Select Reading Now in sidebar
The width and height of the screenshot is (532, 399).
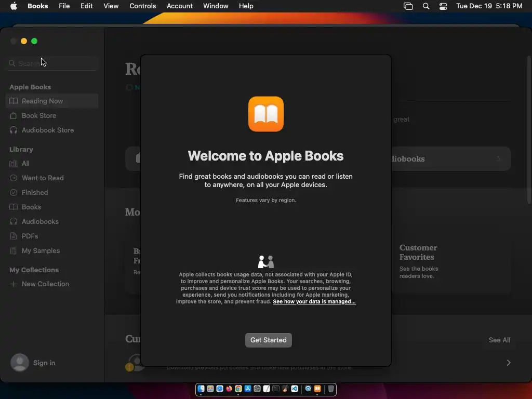pos(52,101)
